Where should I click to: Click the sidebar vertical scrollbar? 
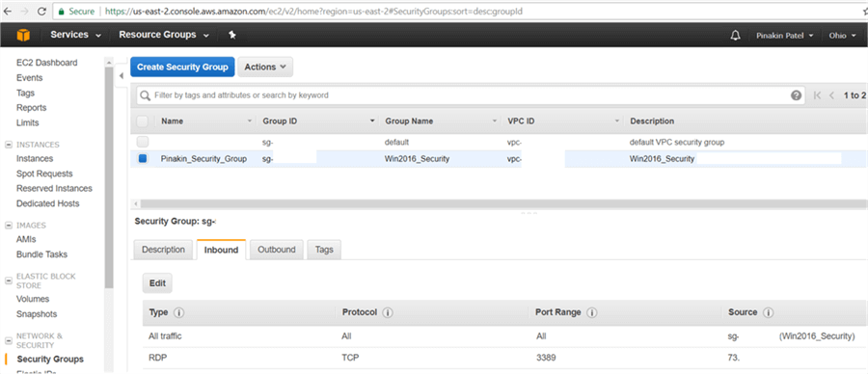pyautogui.click(x=108, y=177)
